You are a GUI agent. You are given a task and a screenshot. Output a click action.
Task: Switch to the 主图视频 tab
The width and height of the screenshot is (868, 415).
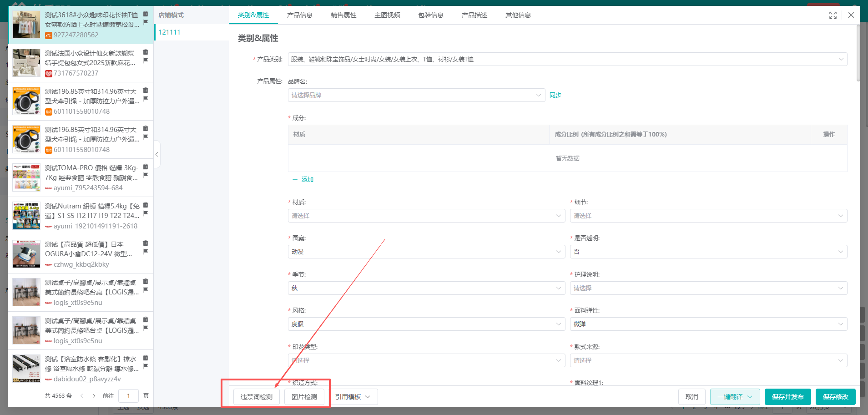387,15
